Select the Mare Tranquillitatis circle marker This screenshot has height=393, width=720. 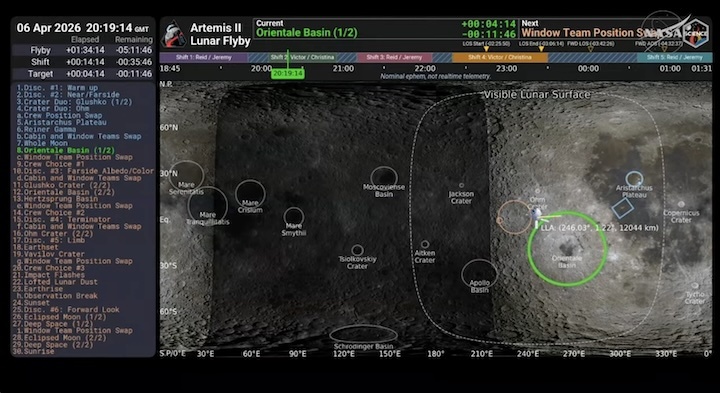coord(208,205)
